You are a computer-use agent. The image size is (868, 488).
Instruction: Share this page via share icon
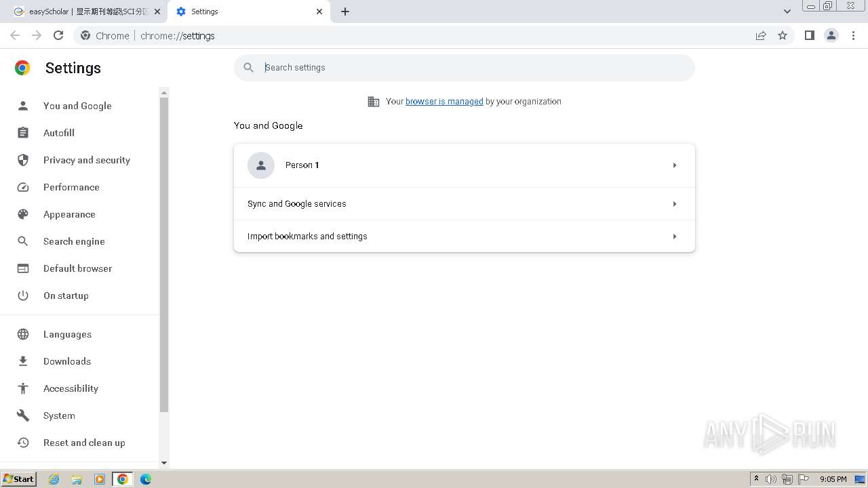[x=761, y=35]
